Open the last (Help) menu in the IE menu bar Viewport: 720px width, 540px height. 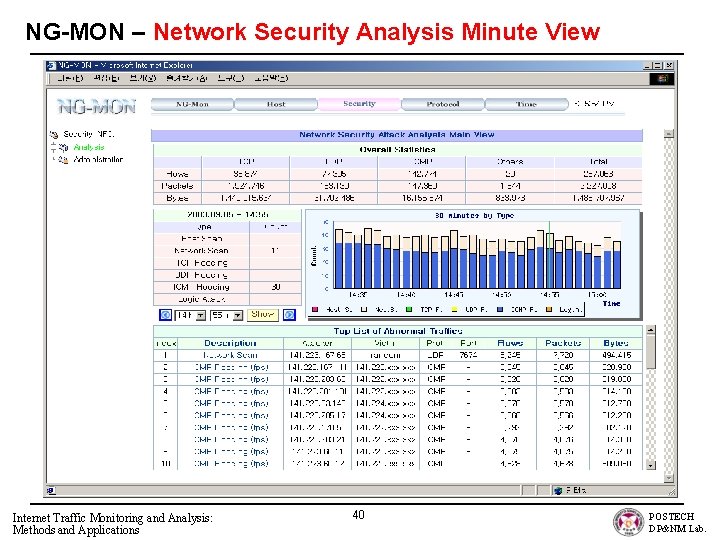[271, 79]
